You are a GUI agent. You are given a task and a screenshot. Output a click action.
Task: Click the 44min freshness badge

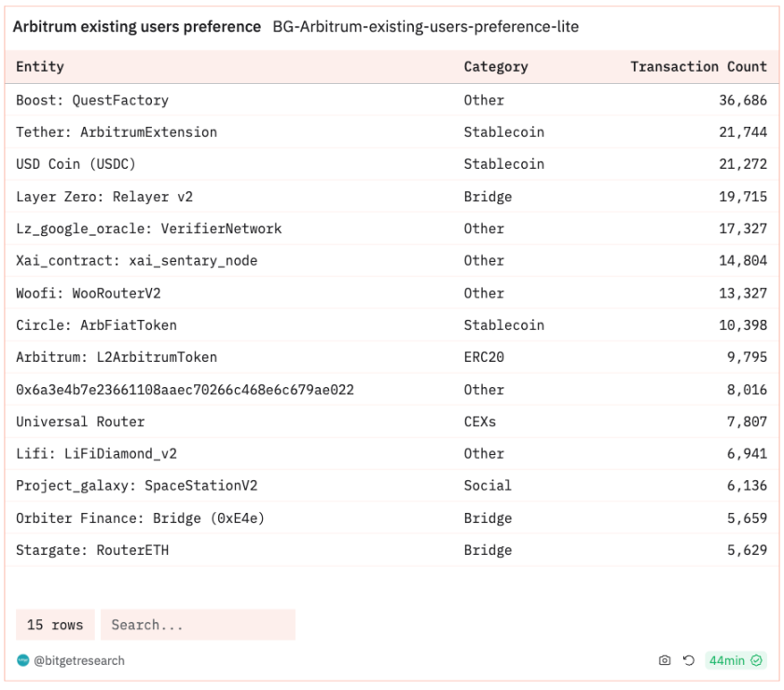(x=735, y=660)
